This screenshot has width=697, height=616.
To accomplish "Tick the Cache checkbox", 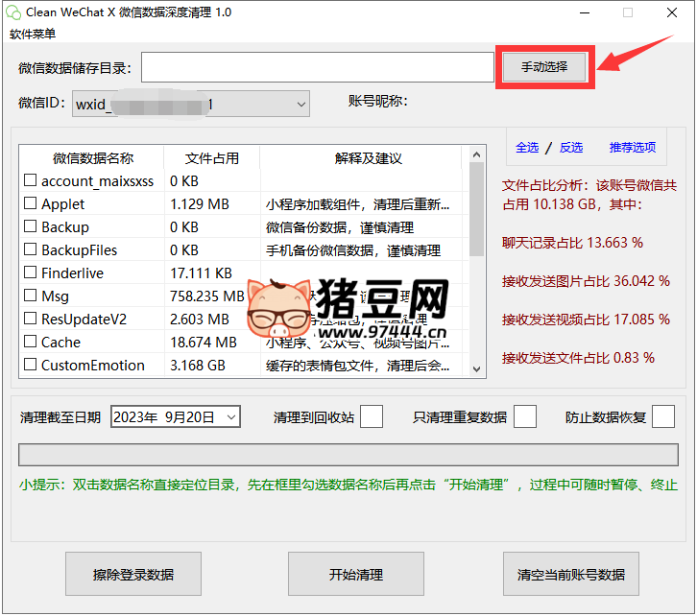I will tap(30, 342).
